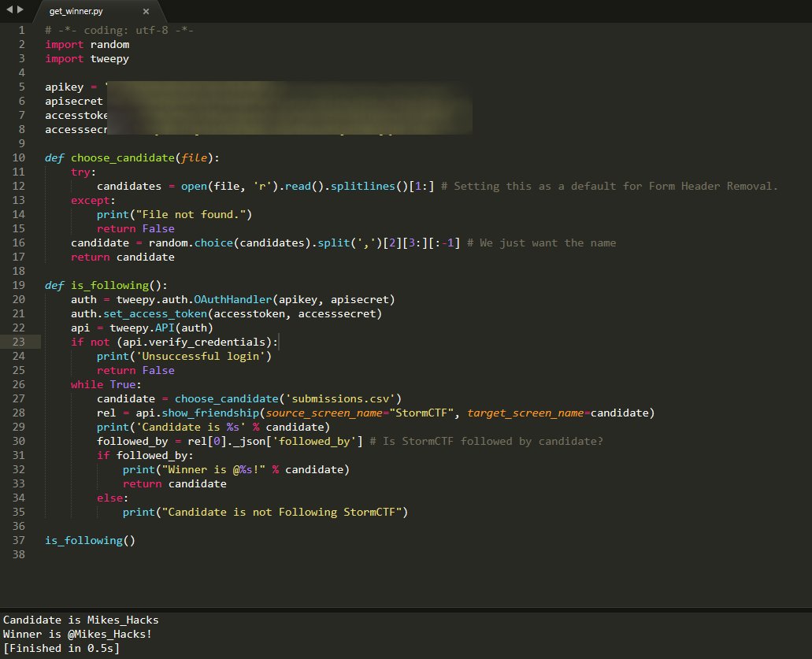The image size is (812, 659).
Task: Click the coding utf-8 comment line
Action: (x=119, y=30)
